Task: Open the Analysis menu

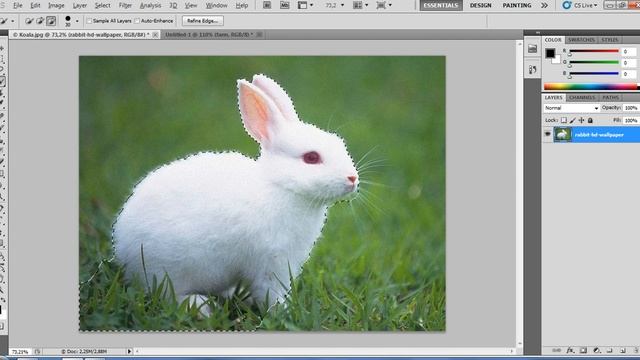Action: [150, 5]
